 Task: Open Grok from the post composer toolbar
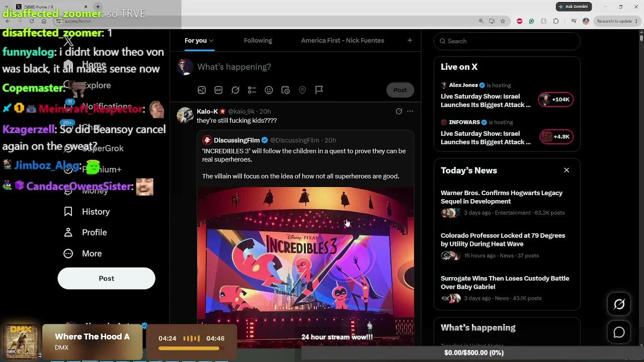click(x=235, y=90)
